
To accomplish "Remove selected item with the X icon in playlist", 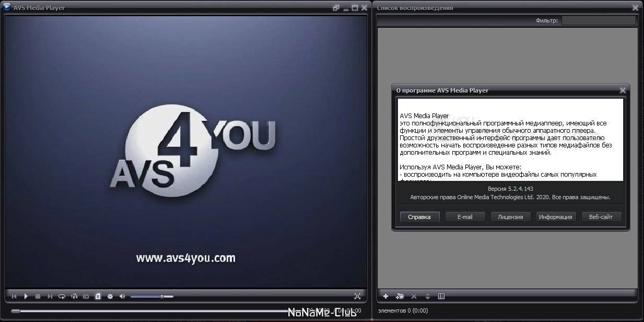I will (414, 296).
